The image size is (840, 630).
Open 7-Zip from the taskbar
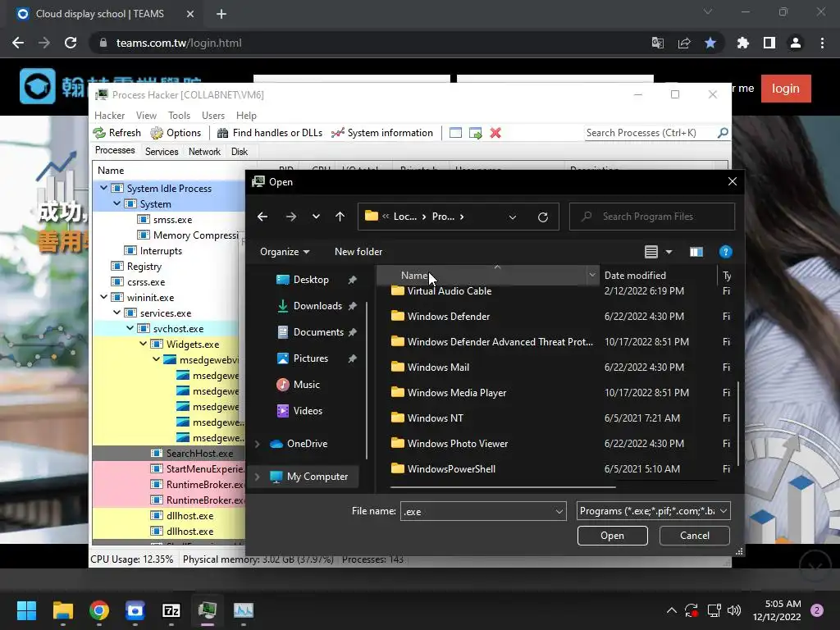point(171,610)
